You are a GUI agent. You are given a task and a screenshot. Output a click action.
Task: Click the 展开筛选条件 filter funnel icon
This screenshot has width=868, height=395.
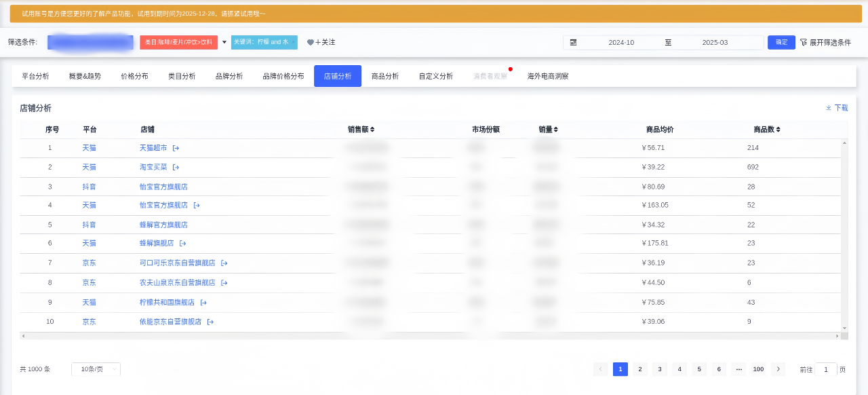pos(804,42)
